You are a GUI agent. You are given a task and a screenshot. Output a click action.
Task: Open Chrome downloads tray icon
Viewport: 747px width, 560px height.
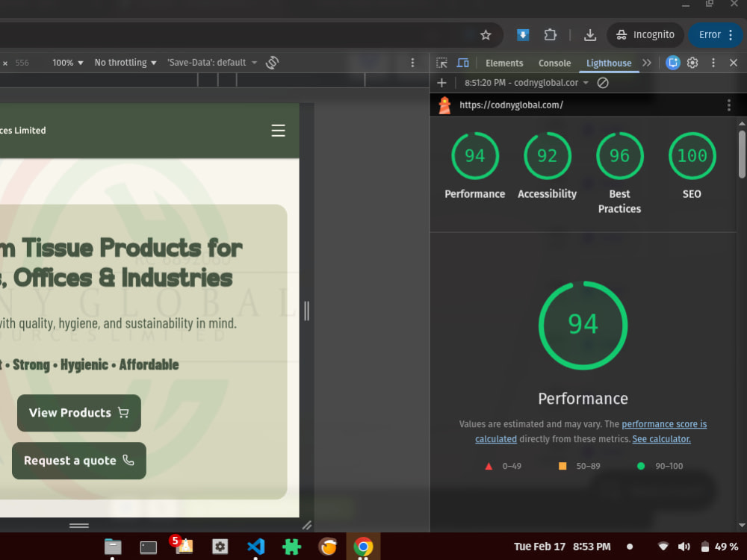point(590,35)
